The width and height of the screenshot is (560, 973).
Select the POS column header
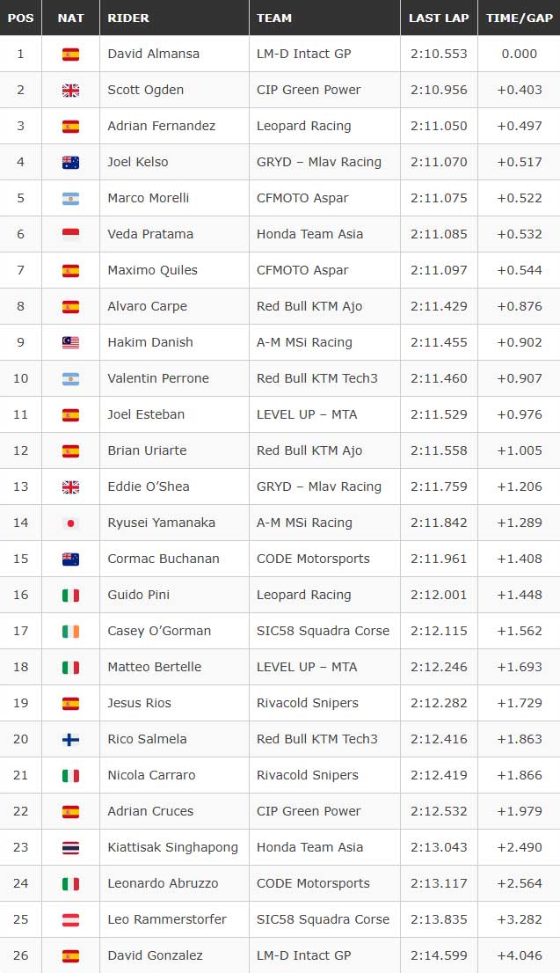coord(20,18)
